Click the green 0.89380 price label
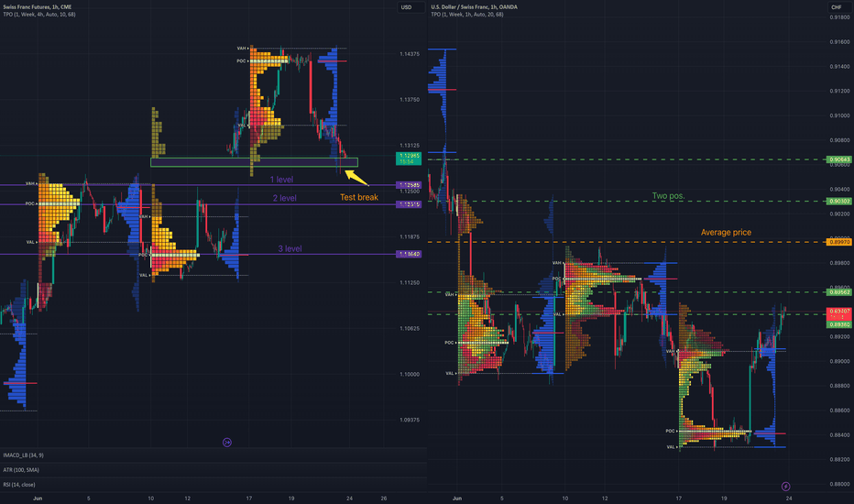854x504 pixels. (x=838, y=324)
